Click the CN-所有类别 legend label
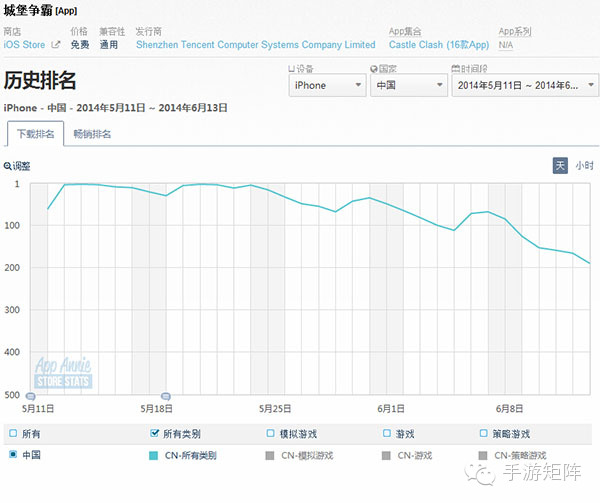The image size is (600, 503). tap(191, 456)
